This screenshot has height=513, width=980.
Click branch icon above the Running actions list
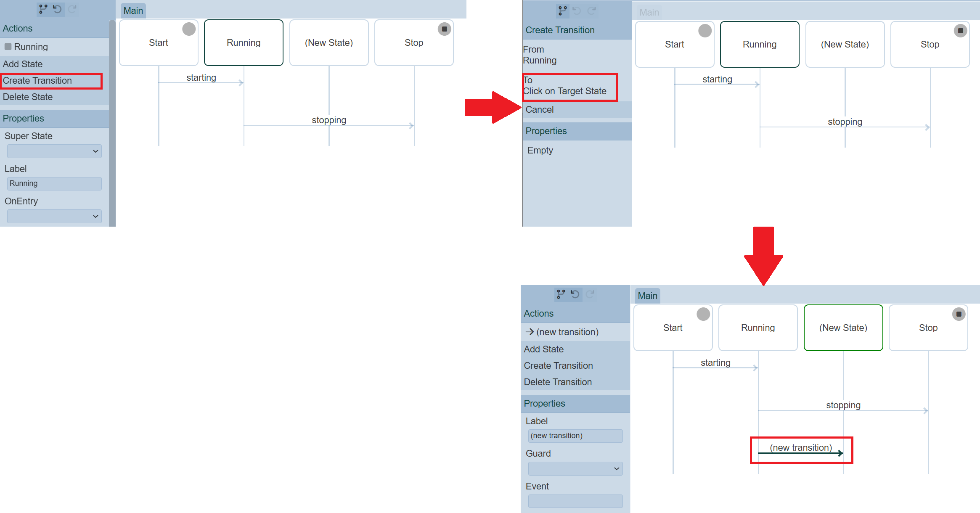coord(43,9)
